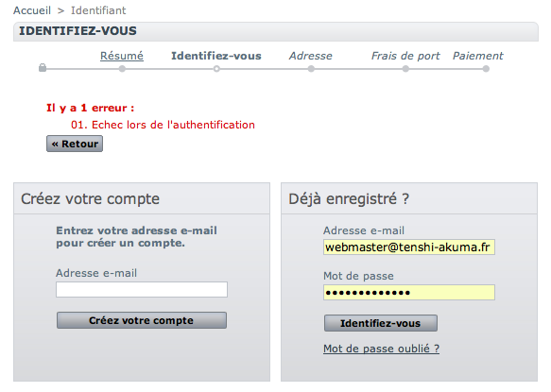Viewport: 551px width, 392px height.
Task: Click the Adresse step marker dot
Action: 311,69
